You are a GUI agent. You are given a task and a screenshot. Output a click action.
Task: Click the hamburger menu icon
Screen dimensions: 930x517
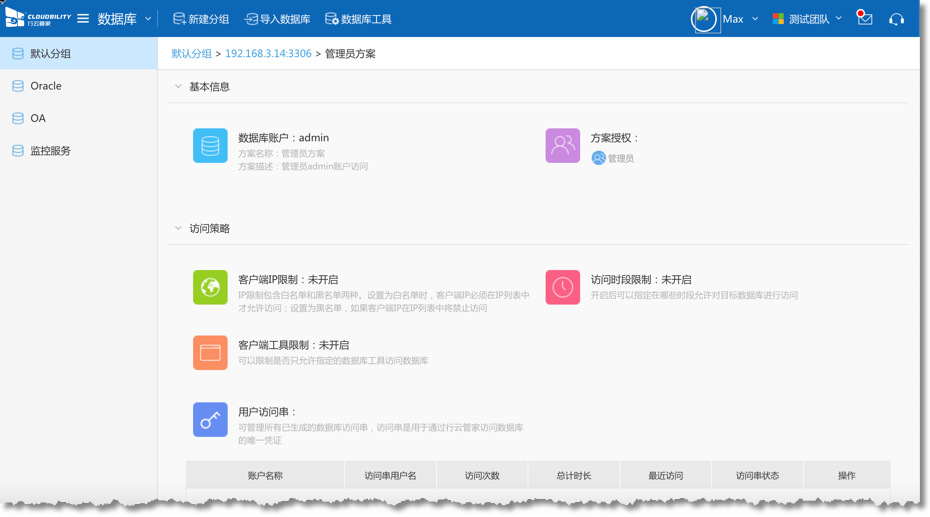coord(83,19)
